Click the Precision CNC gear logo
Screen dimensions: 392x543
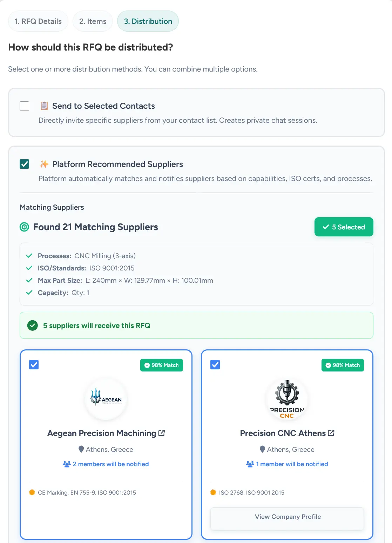pyautogui.click(x=287, y=399)
